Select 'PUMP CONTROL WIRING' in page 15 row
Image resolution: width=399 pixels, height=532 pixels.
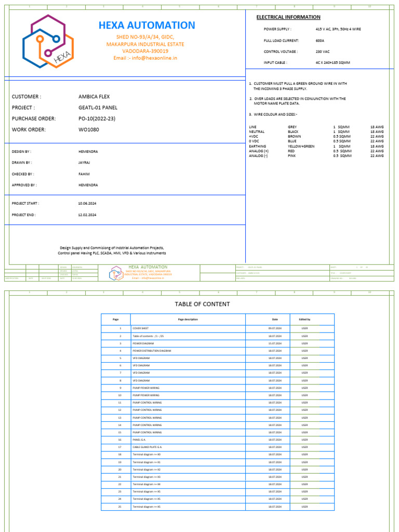pyautogui.click(x=147, y=433)
